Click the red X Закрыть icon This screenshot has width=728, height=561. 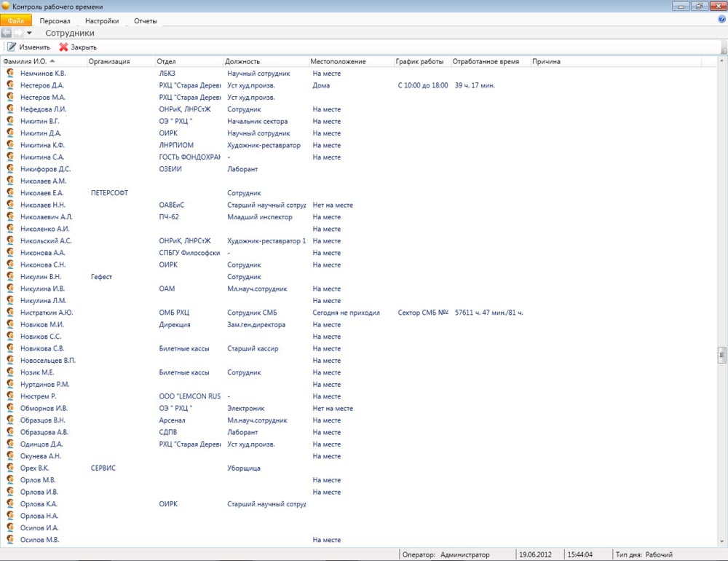pyautogui.click(x=63, y=47)
